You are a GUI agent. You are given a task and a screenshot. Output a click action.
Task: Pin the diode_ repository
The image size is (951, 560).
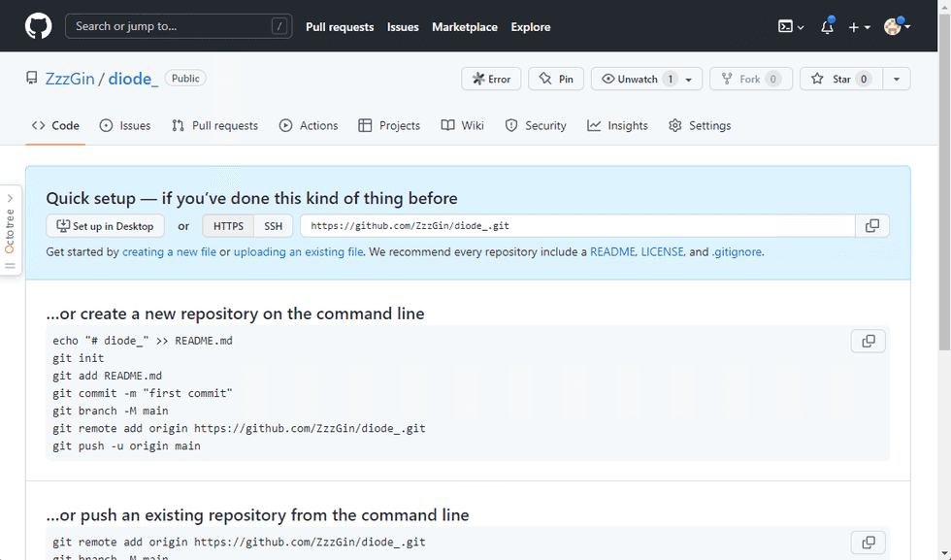pos(556,79)
